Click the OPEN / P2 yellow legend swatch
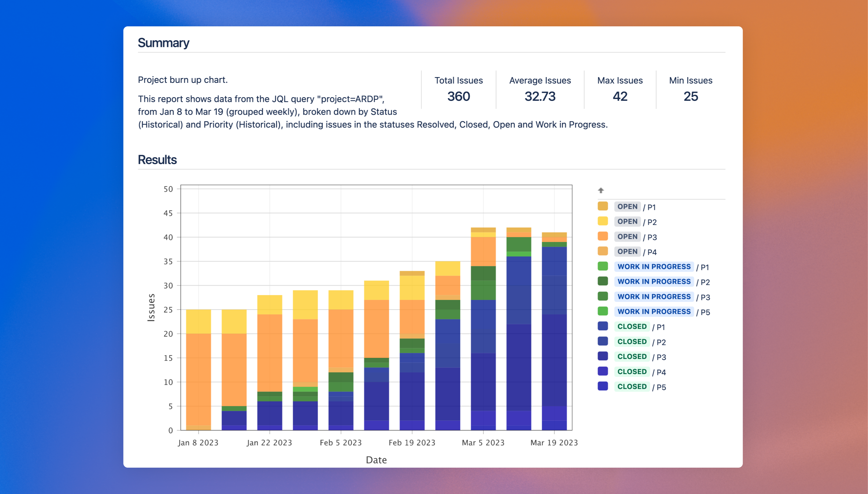868x494 pixels. [x=602, y=221]
